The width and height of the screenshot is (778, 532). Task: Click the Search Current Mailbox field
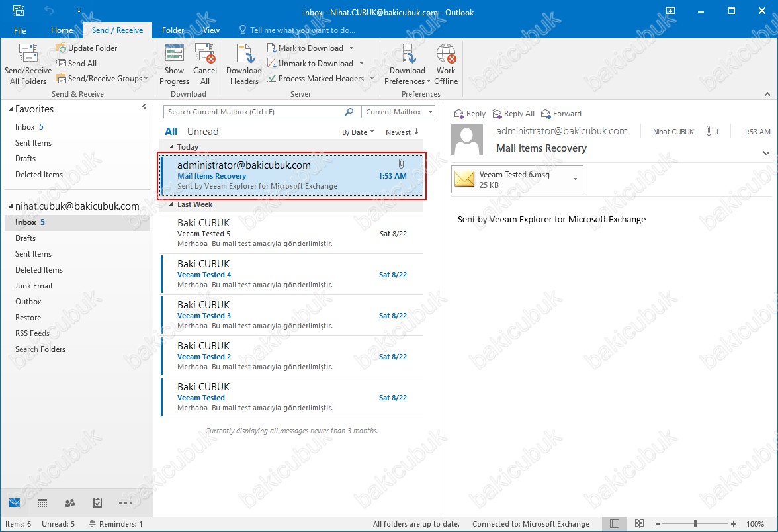pyautogui.click(x=253, y=112)
